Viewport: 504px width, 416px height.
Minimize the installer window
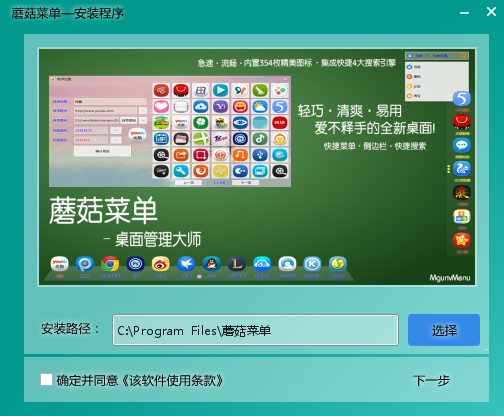(x=464, y=13)
